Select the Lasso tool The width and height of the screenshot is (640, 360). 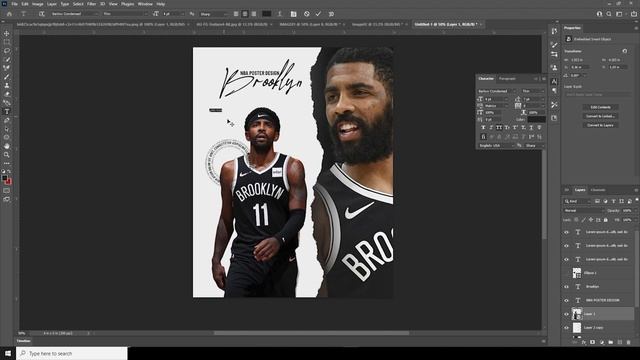pyautogui.click(x=7, y=51)
